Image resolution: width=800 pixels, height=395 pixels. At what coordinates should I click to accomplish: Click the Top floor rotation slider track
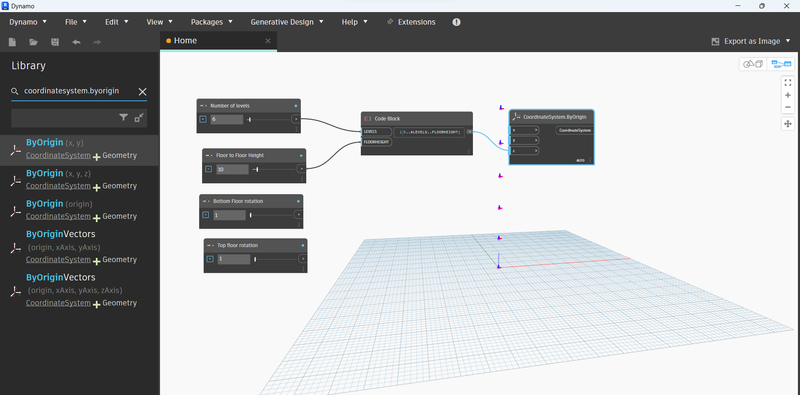[275, 259]
